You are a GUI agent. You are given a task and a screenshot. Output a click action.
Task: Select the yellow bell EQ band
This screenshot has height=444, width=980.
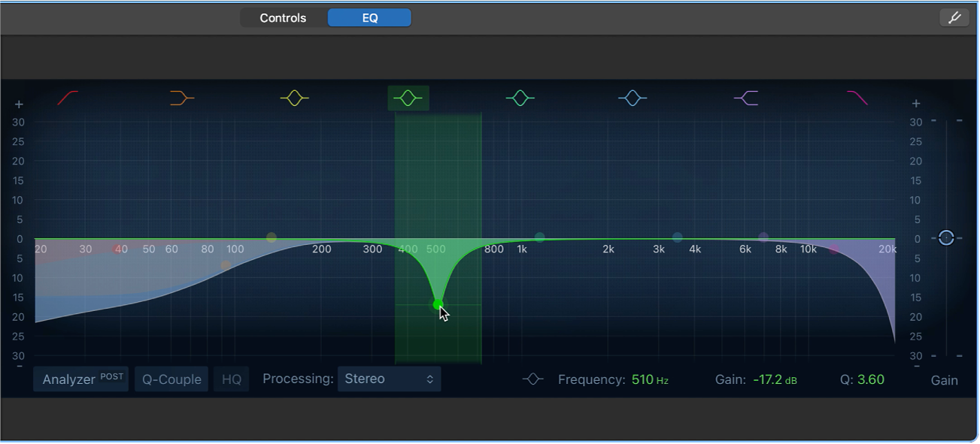(x=294, y=97)
